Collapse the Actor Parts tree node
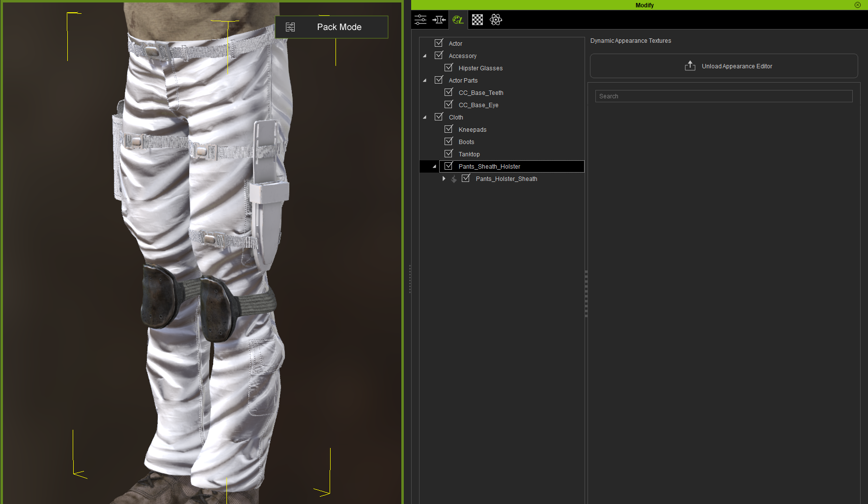 [425, 81]
